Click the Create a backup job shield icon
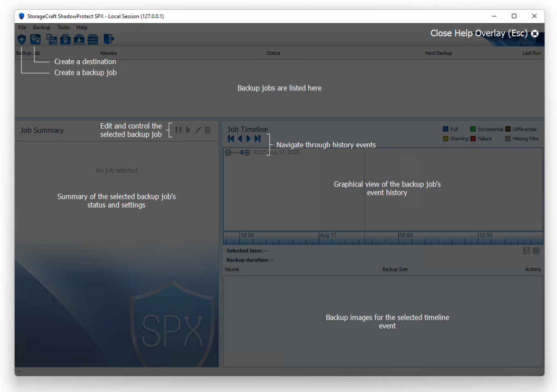557x392 pixels. coord(22,39)
